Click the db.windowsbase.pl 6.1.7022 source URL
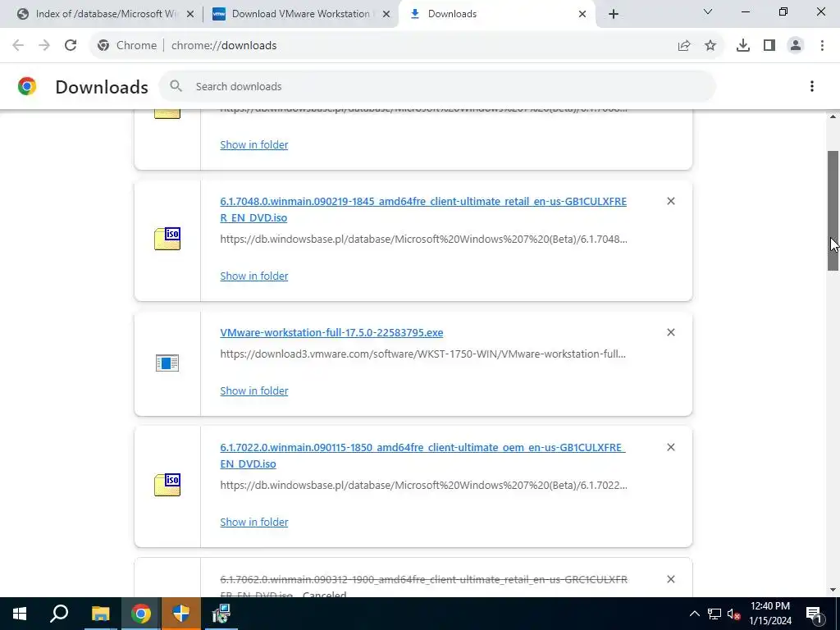The height and width of the screenshot is (630, 840). point(423,485)
